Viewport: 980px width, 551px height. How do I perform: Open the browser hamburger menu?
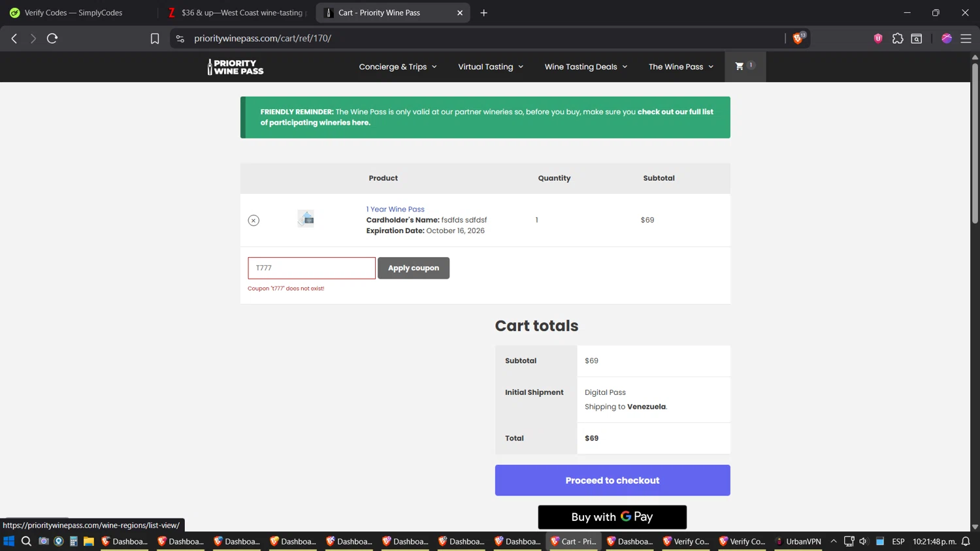[x=966, y=39]
